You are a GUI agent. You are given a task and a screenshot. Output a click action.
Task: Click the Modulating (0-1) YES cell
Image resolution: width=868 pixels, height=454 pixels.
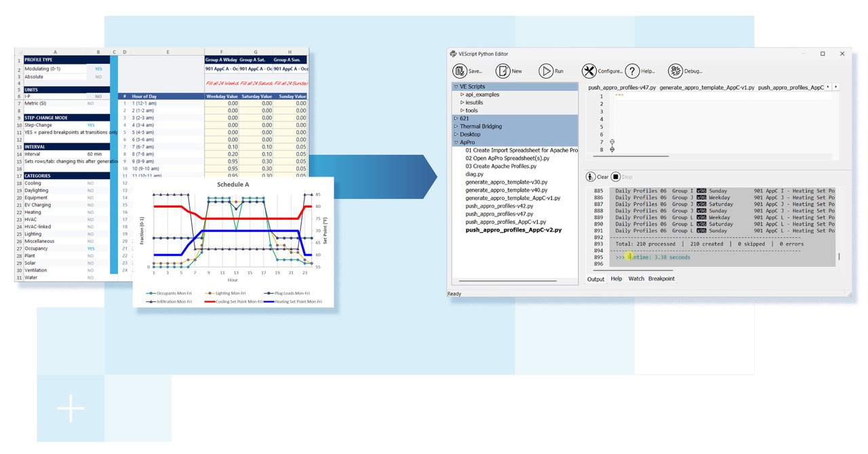click(x=98, y=69)
